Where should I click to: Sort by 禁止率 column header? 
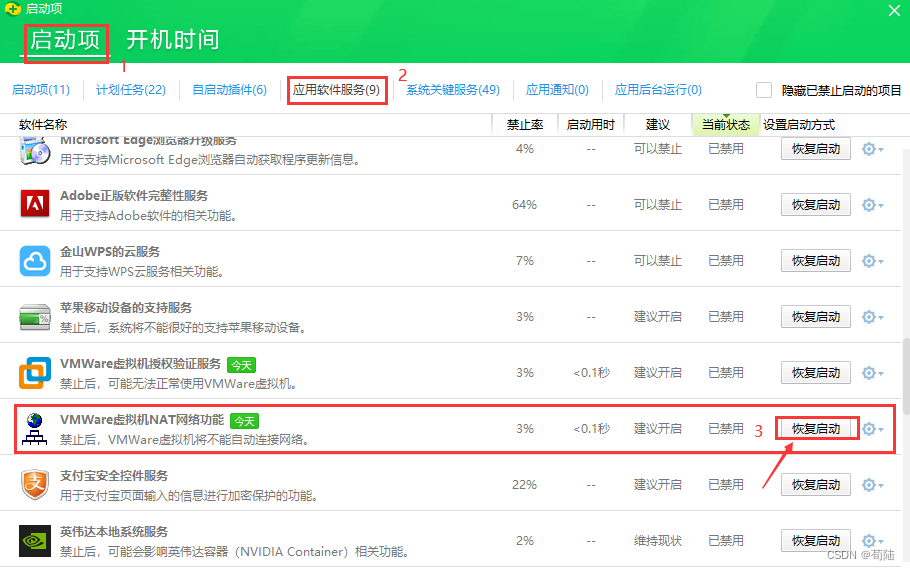click(525, 125)
